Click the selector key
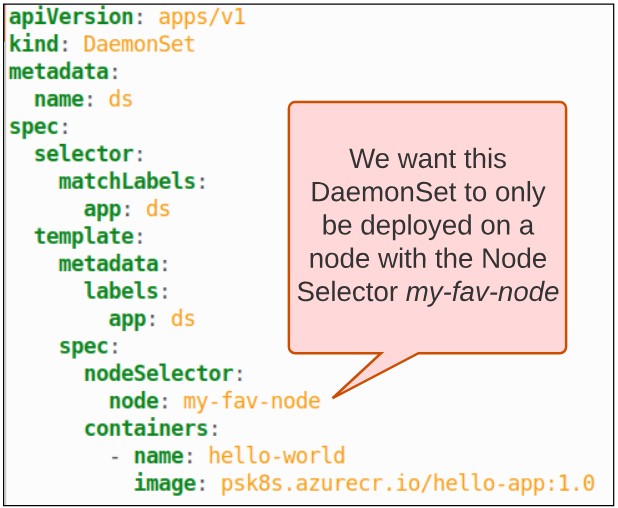 point(83,154)
